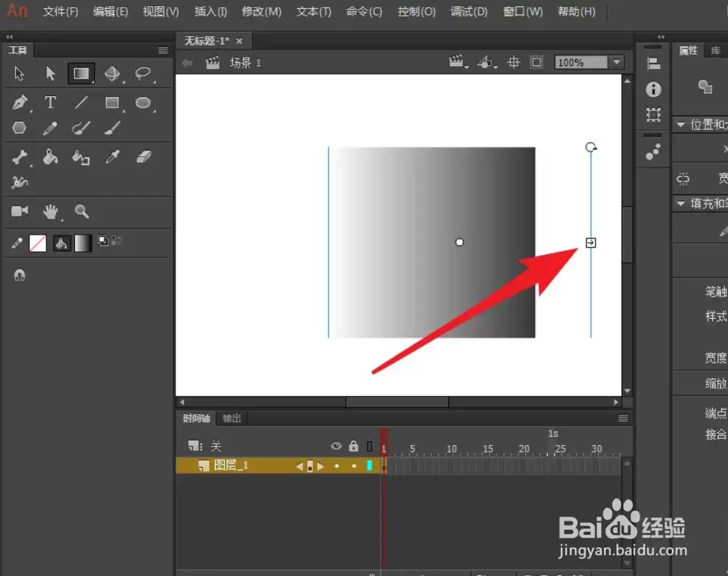Select the Eyedropper tool

[x=112, y=157]
